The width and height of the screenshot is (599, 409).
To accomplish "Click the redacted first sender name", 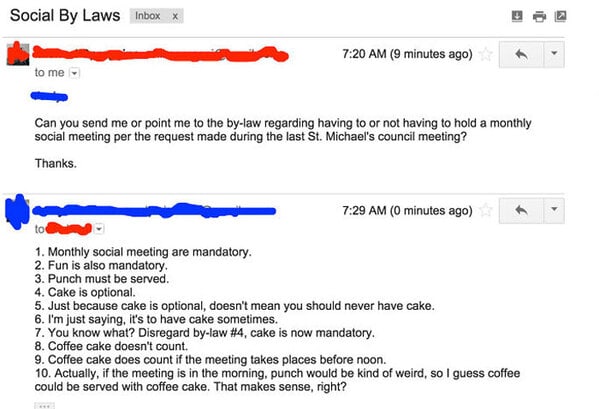I will pos(160,54).
